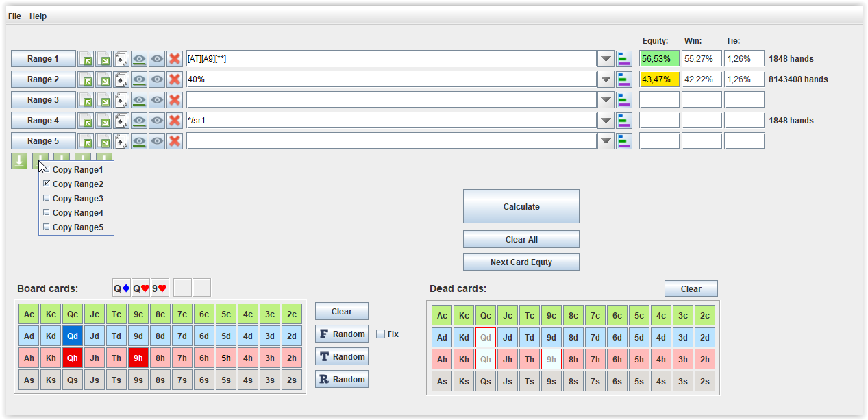
Task: Toggle the plain eye icon for Range 3
Action: [157, 100]
